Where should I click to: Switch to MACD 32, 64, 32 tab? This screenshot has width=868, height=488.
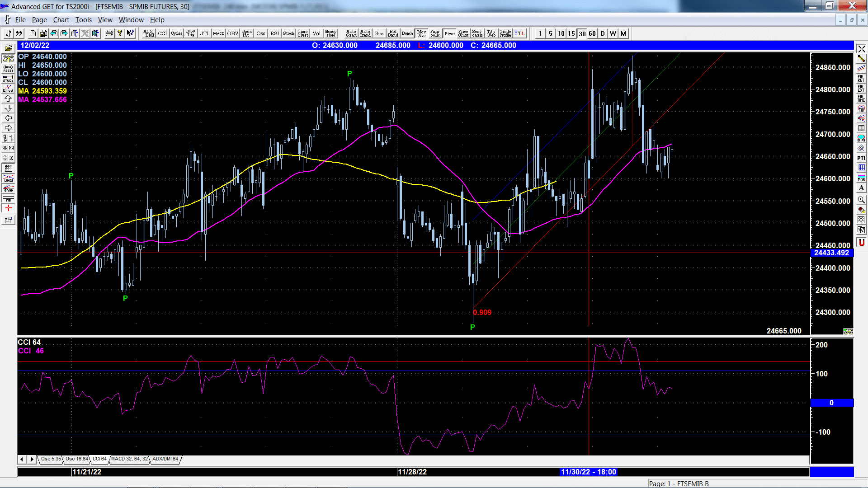[129, 459]
